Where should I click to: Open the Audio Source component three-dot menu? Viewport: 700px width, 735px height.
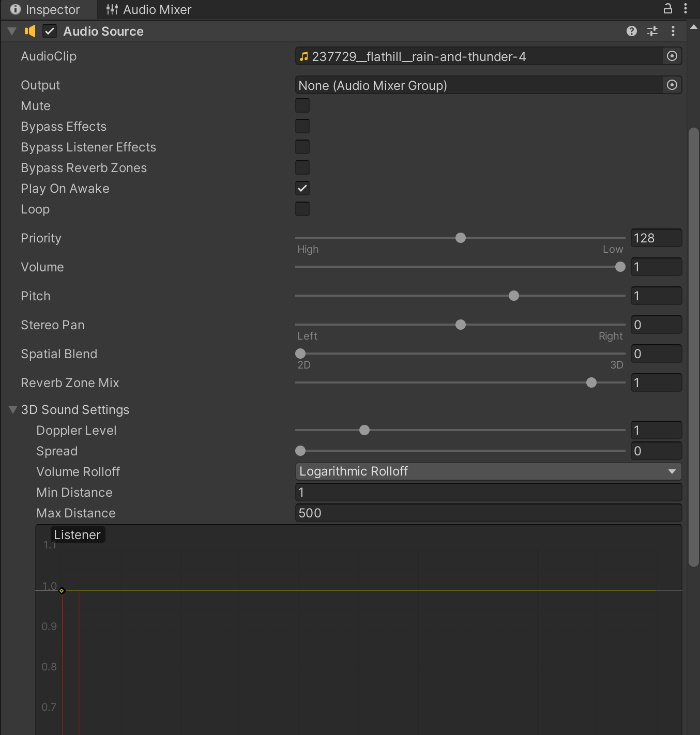(673, 31)
